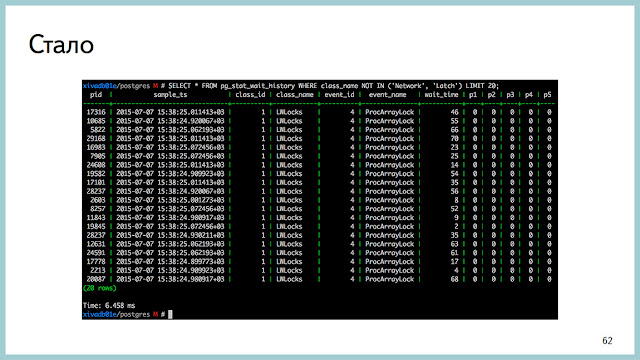Click the slide title 'Стало'
Screen dimensions: 640x360
[x=61, y=44]
